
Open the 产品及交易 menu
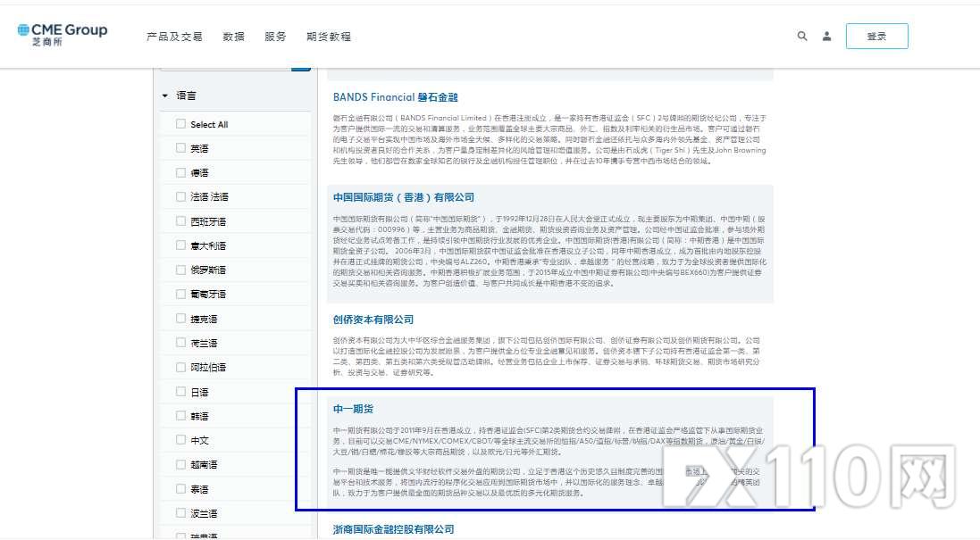[174, 37]
